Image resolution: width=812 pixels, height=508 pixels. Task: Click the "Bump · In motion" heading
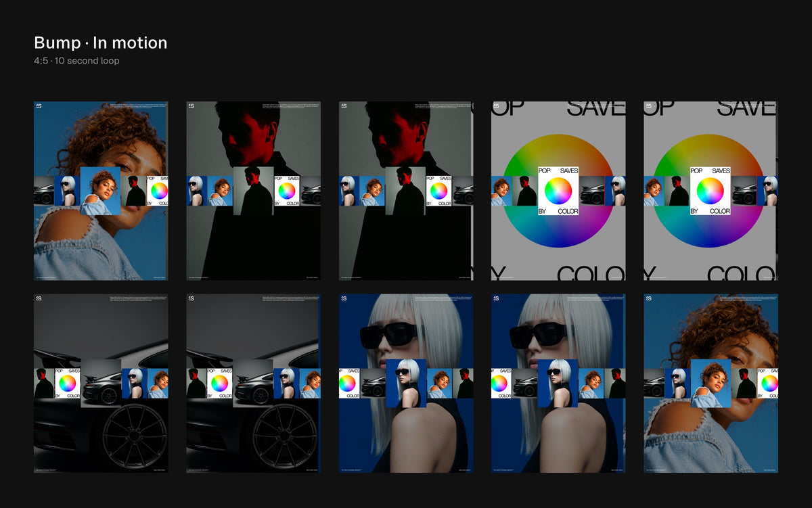(x=100, y=43)
